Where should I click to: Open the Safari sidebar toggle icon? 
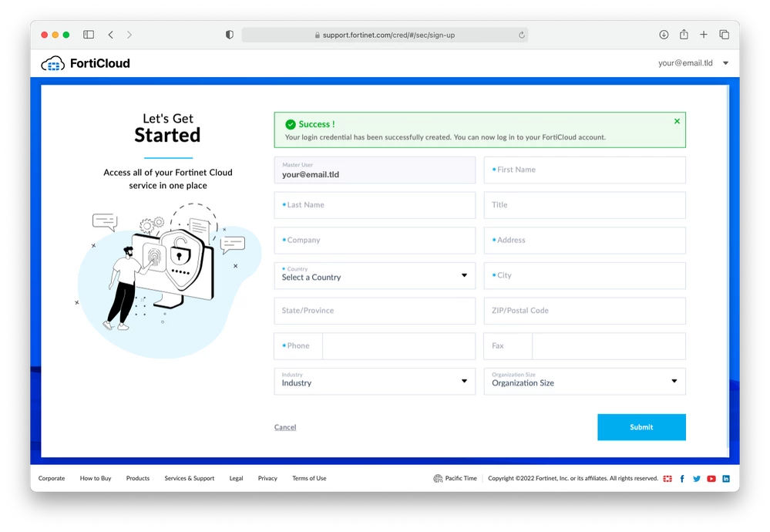(x=89, y=35)
